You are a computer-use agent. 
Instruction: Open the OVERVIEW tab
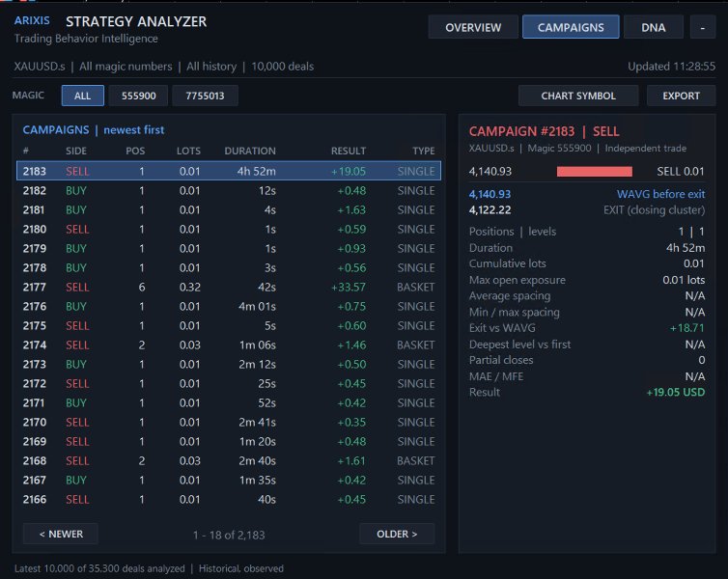(x=473, y=27)
